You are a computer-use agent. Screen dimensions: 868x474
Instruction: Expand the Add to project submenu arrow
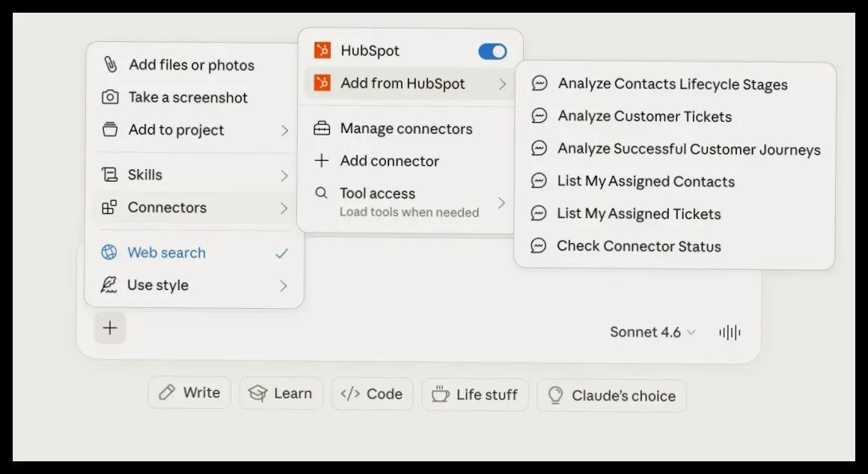click(x=284, y=131)
